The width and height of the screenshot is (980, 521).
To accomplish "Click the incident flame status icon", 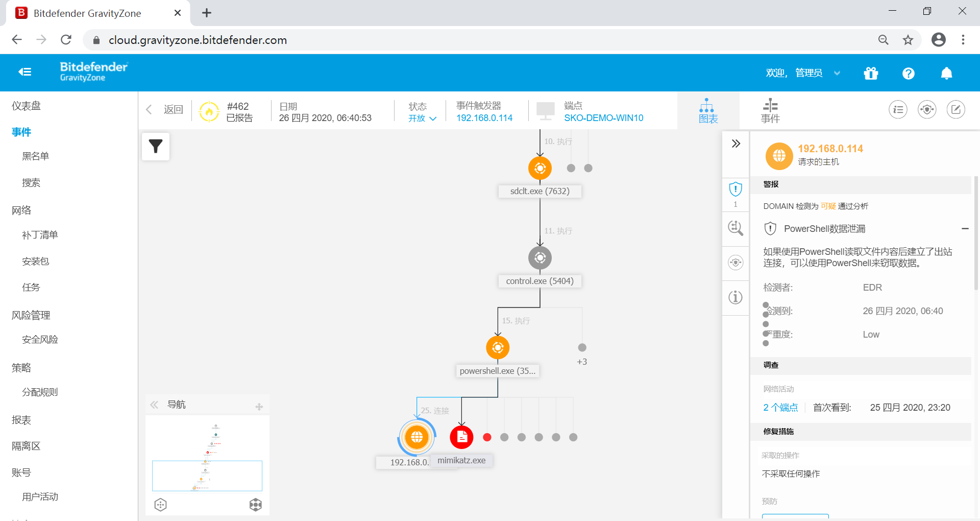I will [209, 111].
